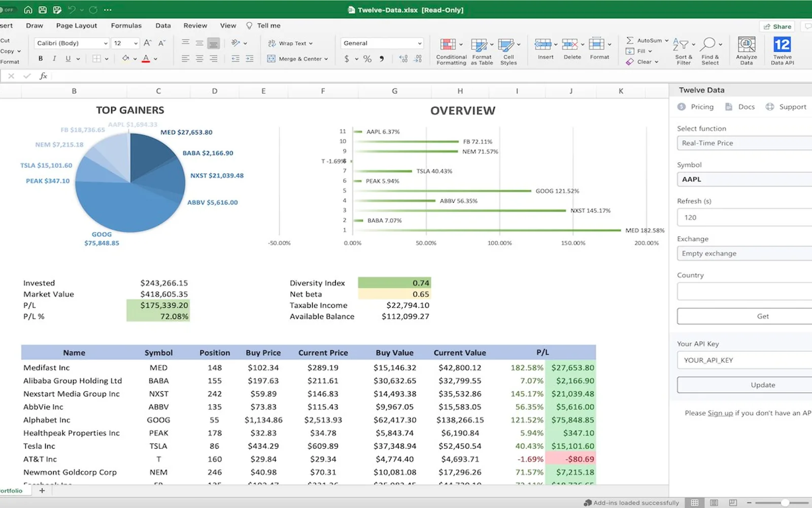Screen dimensions: 812x508
Task: Open the Data ribbon tab
Action: coord(163,25)
